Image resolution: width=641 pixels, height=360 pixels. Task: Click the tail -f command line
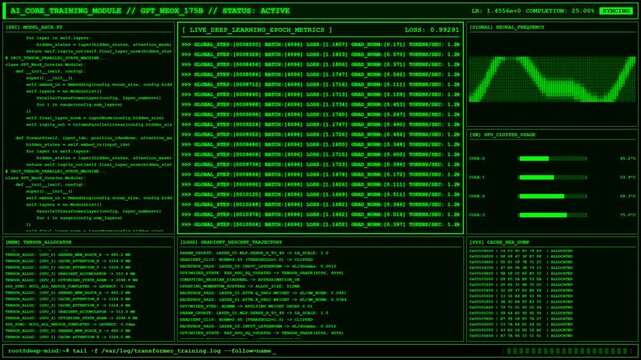pyautogui.click(x=142, y=351)
